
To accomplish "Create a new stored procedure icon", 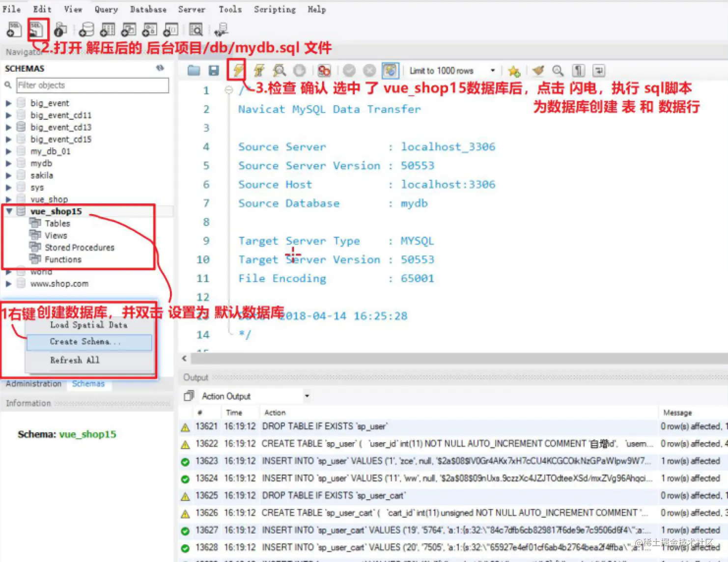I will click(150, 29).
